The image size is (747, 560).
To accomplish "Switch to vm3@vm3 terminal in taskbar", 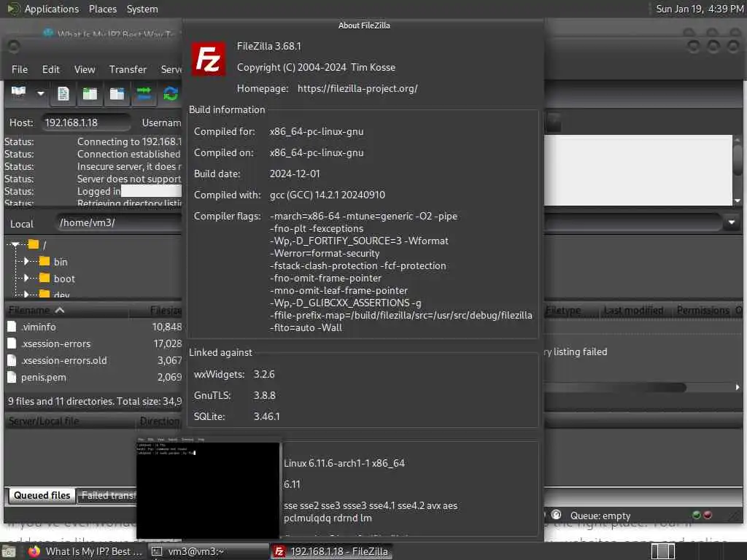I will pyautogui.click(x=208, y=551).
